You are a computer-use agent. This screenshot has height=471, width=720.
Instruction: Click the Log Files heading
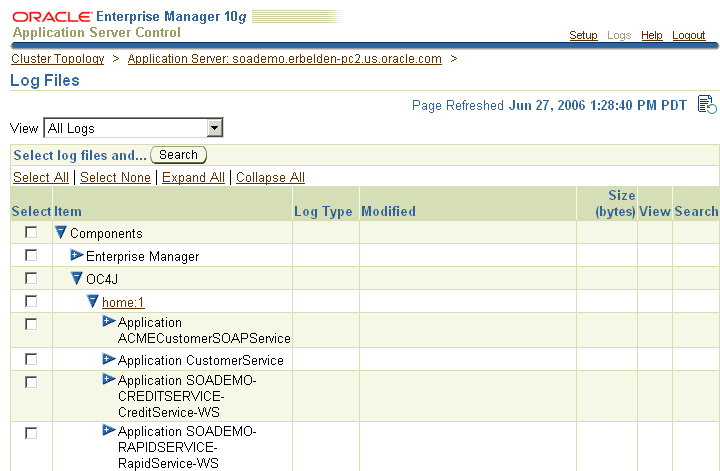pyautogui.click(x=45, y=80)
